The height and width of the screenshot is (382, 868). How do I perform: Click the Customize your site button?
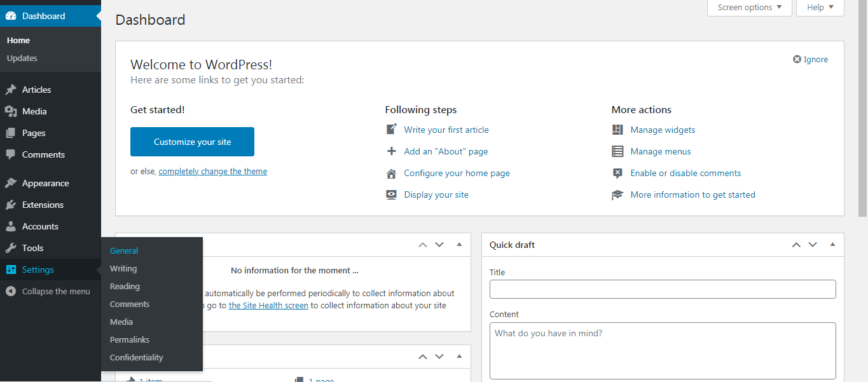pyautogui.click(x=192, y=142)
